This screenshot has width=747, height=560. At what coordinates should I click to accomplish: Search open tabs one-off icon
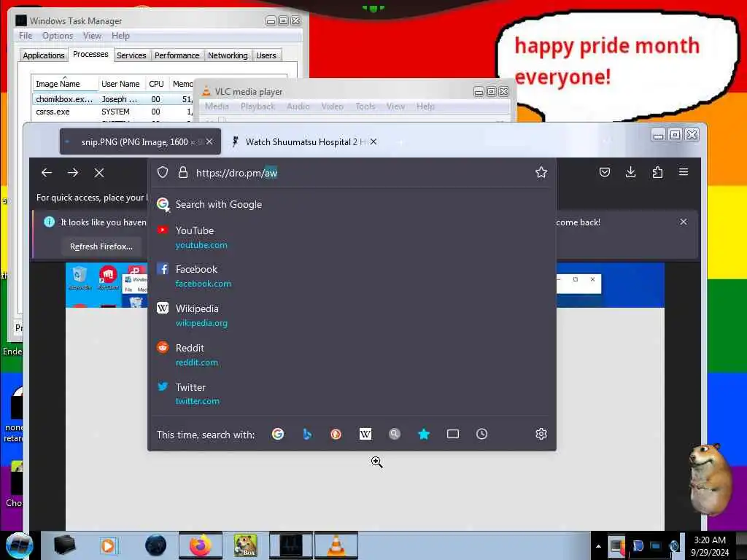coord(453,434)
